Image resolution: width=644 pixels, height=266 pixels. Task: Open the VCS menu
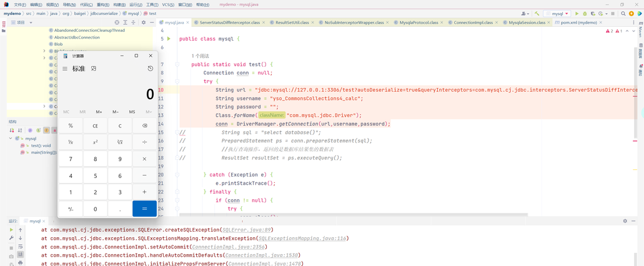[168, 4]
